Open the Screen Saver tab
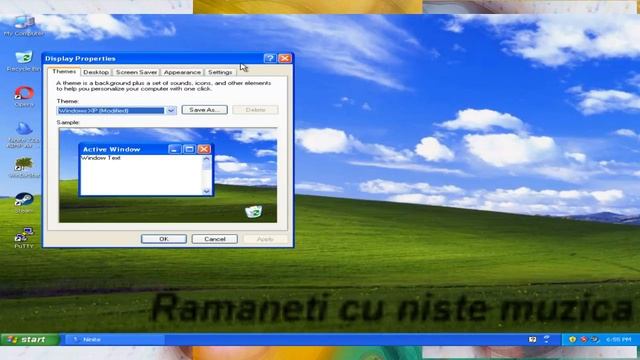 click(136, 72)
